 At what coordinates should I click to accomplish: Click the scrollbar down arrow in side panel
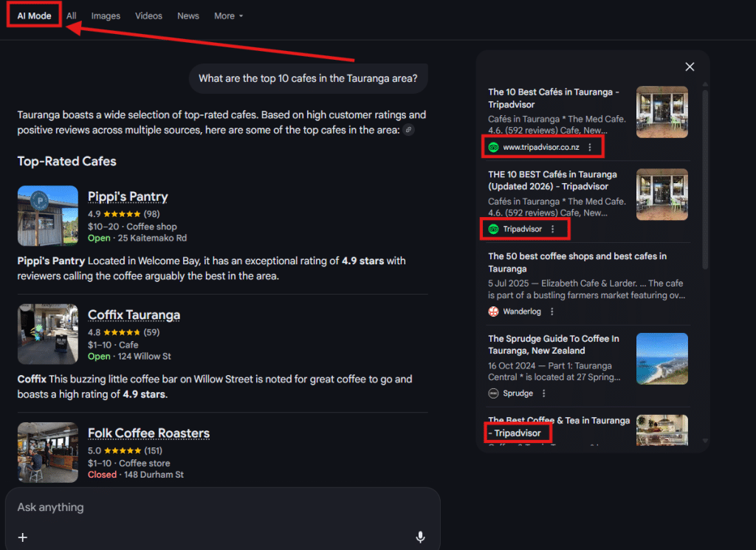tap(705, 441)
